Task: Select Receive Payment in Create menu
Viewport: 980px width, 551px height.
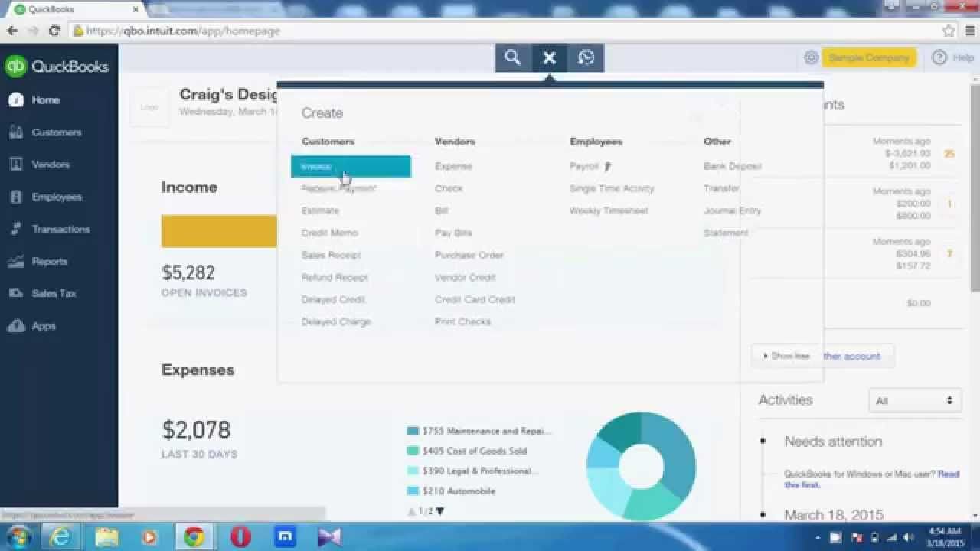Action: point(338,188)
